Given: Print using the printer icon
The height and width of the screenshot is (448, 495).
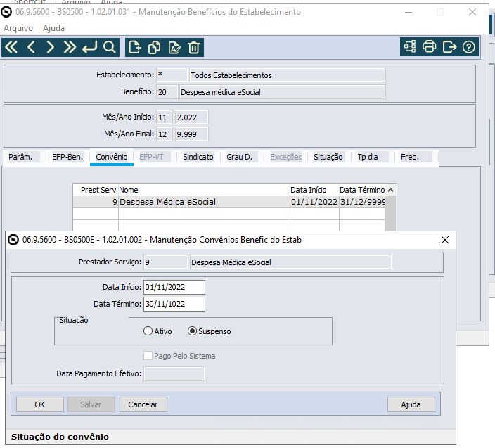Looking at the screenshot, I should (x=430, y=46).
